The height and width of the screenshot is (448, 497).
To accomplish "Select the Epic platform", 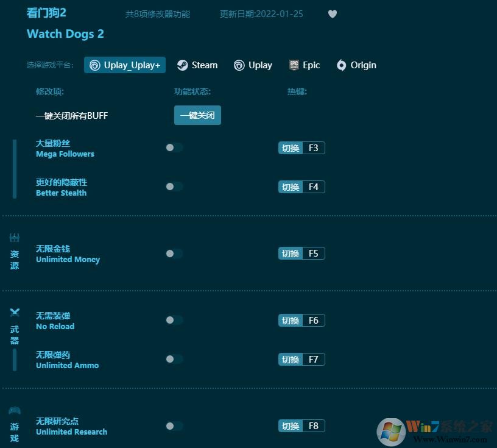I will (305, 65).
